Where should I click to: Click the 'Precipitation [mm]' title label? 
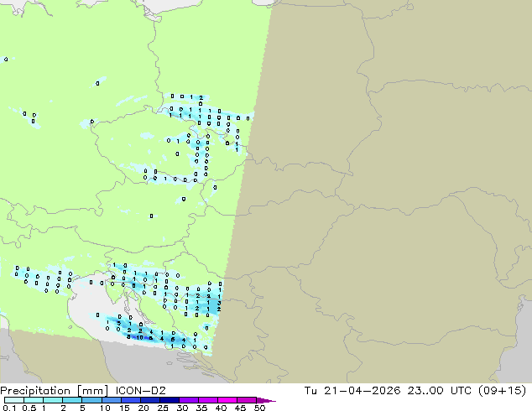click(x=54, y=391)
